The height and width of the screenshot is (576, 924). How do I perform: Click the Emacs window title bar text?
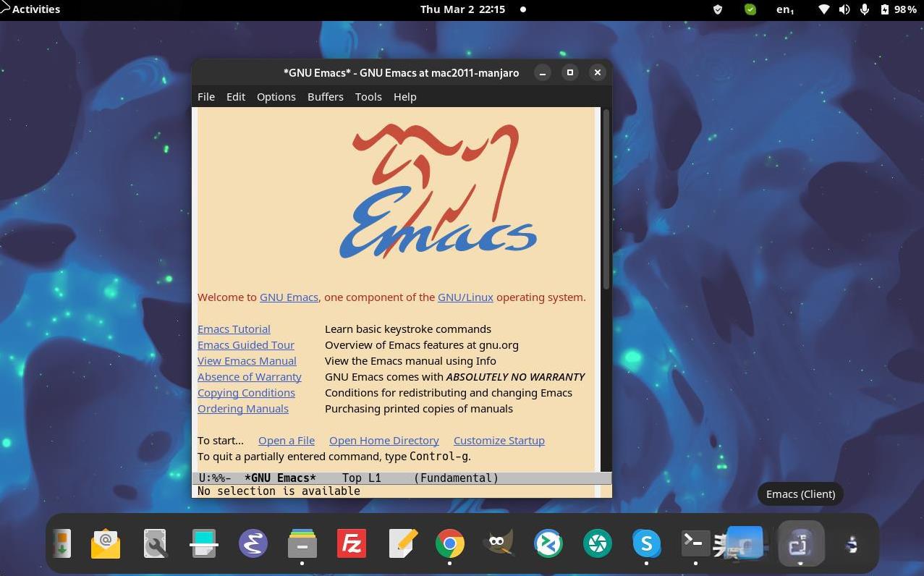coord(402,72)
